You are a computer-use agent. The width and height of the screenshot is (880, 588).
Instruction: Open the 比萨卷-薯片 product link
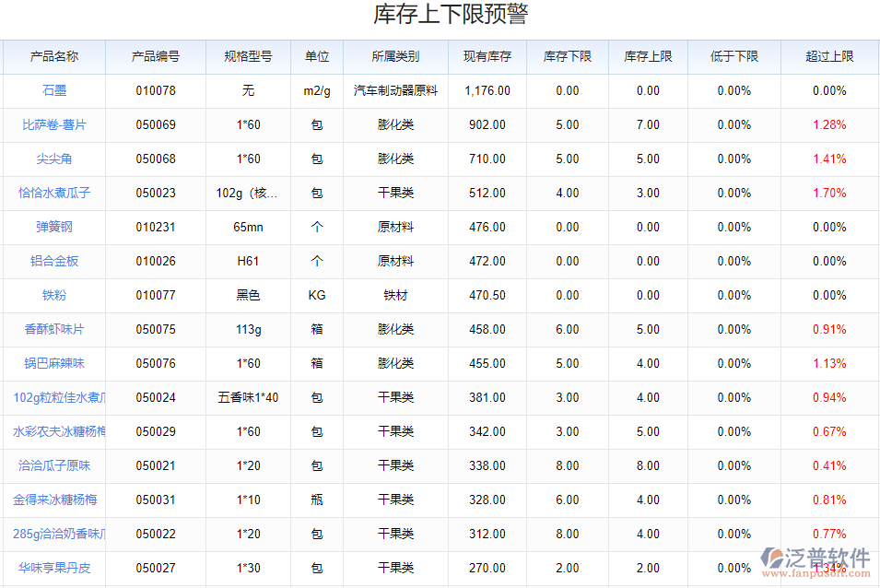coord(53,124)
